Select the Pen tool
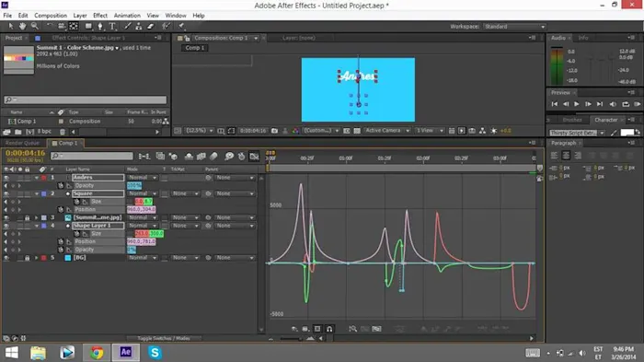This screenshot has width=644, height=362. (x=100, y=27)
